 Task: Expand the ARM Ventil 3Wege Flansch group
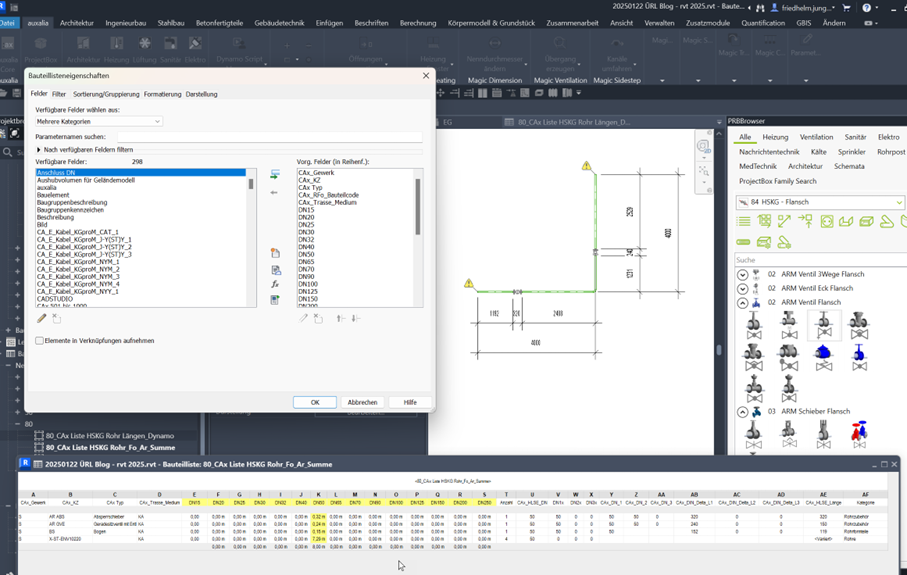coord(742,274)
